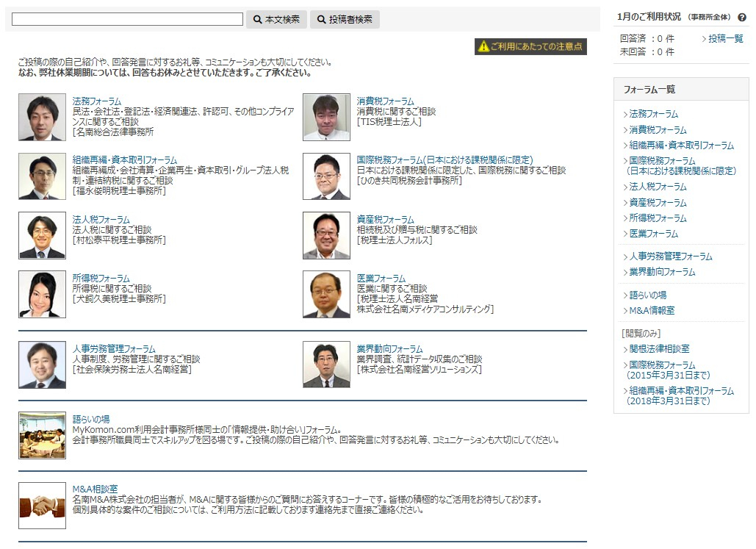The image size is (756, 549).
Task: Select 関根法律相談室 in the read-only sidebar section
Action: coord(659,348)
